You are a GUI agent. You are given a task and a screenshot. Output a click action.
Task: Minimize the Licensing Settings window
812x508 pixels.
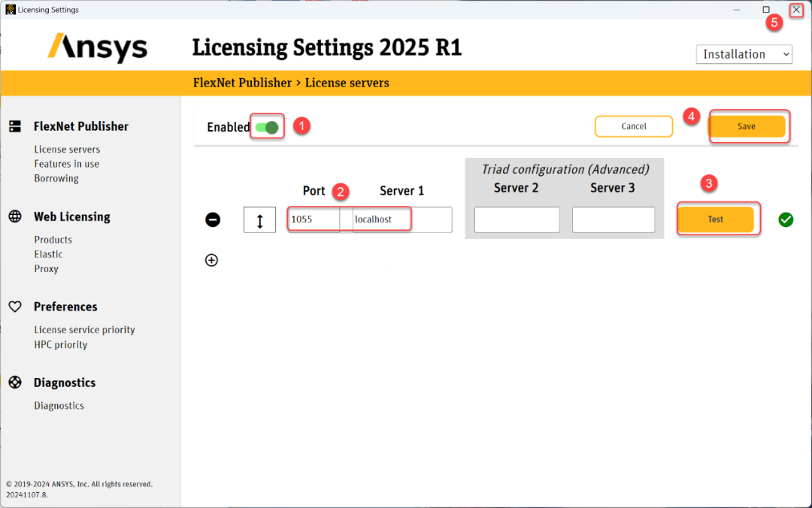(736, 9)
